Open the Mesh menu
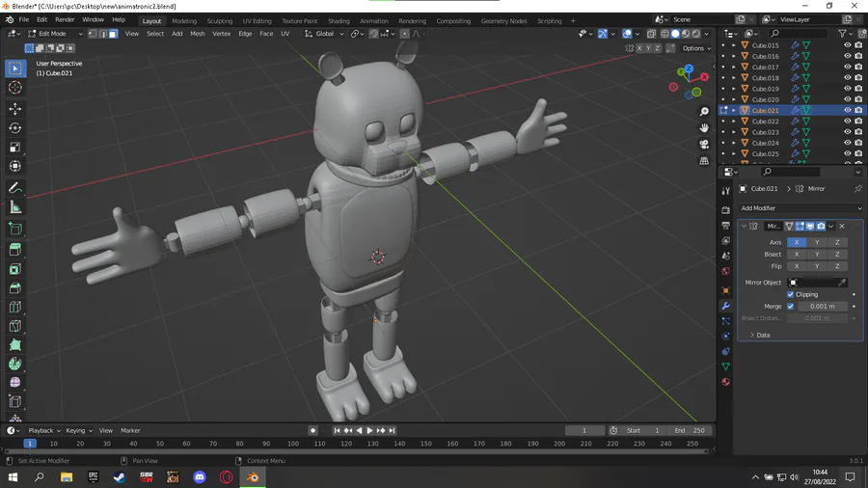868x488 pixels. [x=198, y=34]
